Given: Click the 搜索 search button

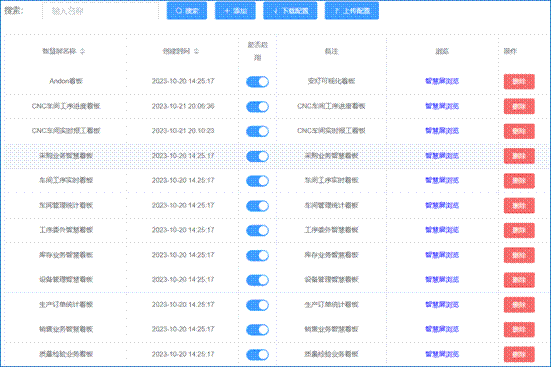Looking at the screenshot, I should [x=187, y=11].
